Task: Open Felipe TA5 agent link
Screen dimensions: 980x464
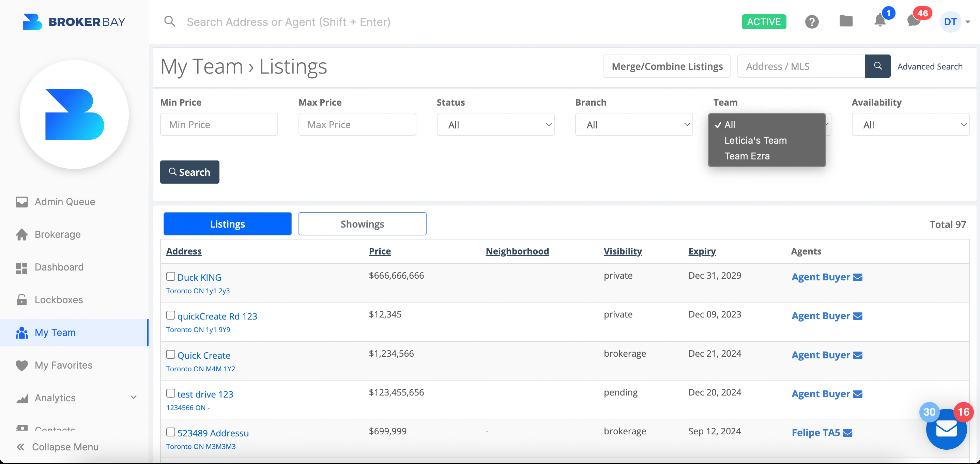Action: point(816,433)
